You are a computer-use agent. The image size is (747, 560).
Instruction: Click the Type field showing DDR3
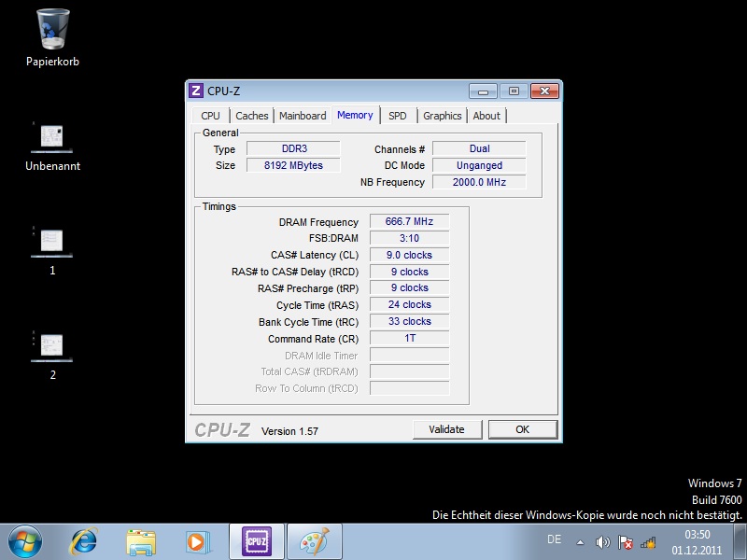point(293,148)
